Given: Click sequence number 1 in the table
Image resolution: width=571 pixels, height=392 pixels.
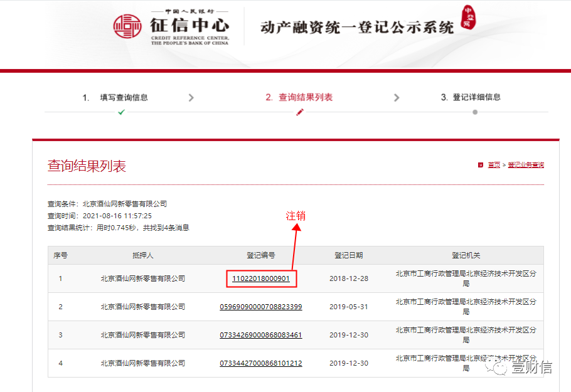Looking at the screenshot, I should point(60,278).
